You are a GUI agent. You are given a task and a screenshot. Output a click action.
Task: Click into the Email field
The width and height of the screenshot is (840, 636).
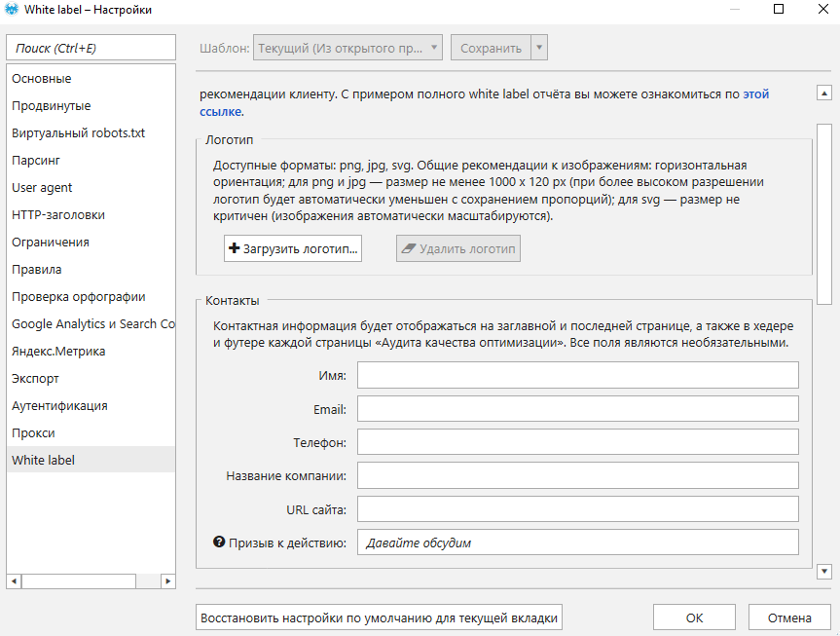tap(578, 409)
